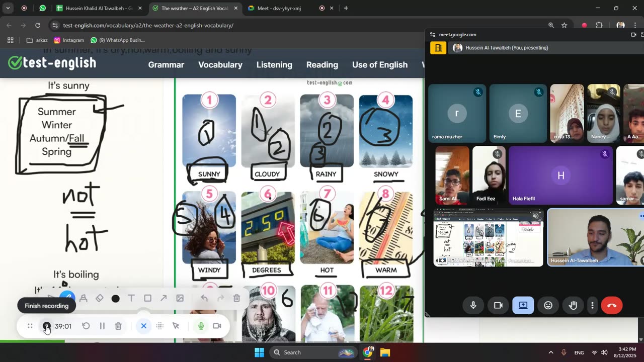Leave the call with the red hang-up button
This screenshot has height=362, width=644.
612,305
